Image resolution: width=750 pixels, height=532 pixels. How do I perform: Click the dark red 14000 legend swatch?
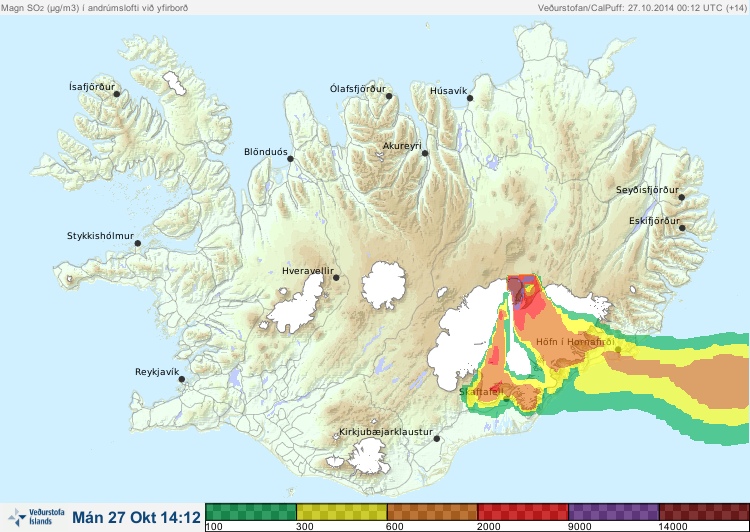click(704, 512)
